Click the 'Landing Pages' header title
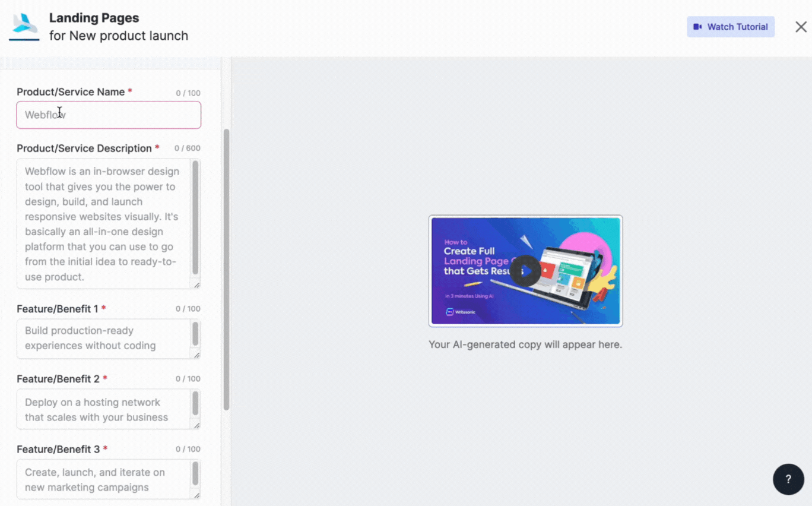812x506 pixels. [94, 18]
